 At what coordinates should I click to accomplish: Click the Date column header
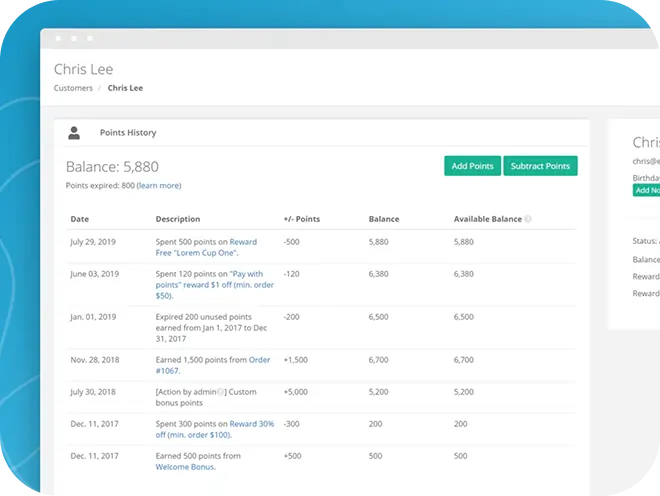pyautogui.click(x=79, y=219)
